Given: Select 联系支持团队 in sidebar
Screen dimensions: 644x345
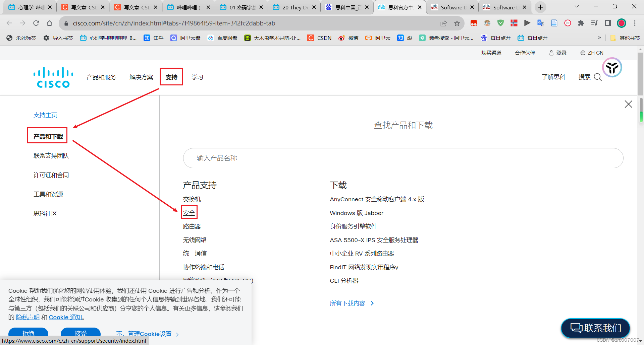Looking at the screenshot, I should [x=51, y=156].
